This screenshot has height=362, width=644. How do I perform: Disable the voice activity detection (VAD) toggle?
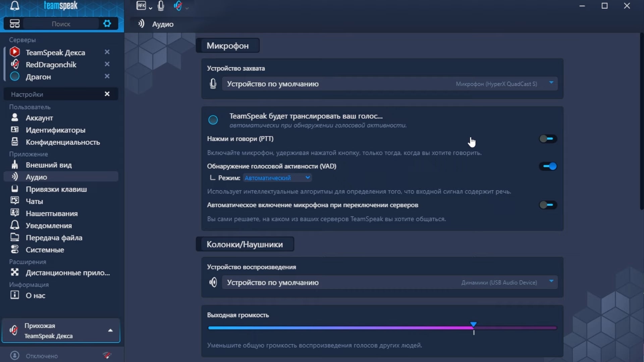point(548,166)
